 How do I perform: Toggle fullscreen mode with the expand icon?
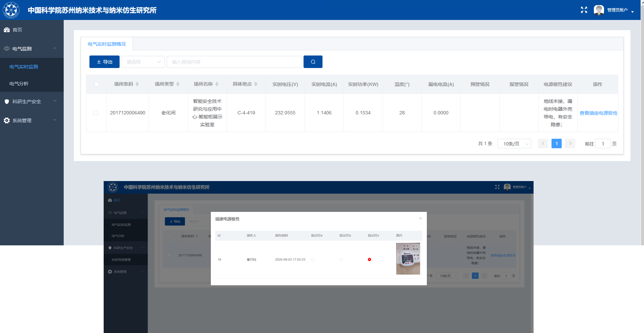(x=584, y=10)
